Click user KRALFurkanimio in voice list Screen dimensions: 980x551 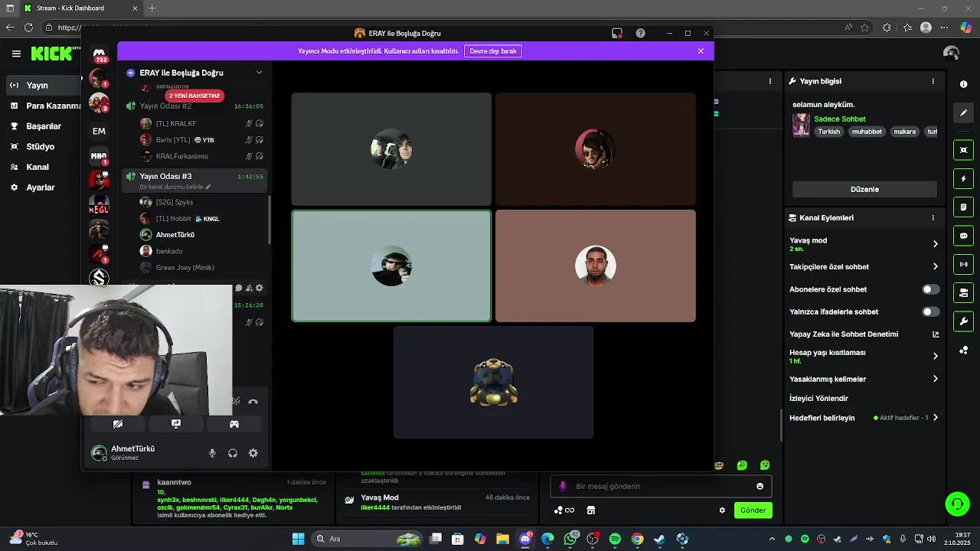point(182,156)
